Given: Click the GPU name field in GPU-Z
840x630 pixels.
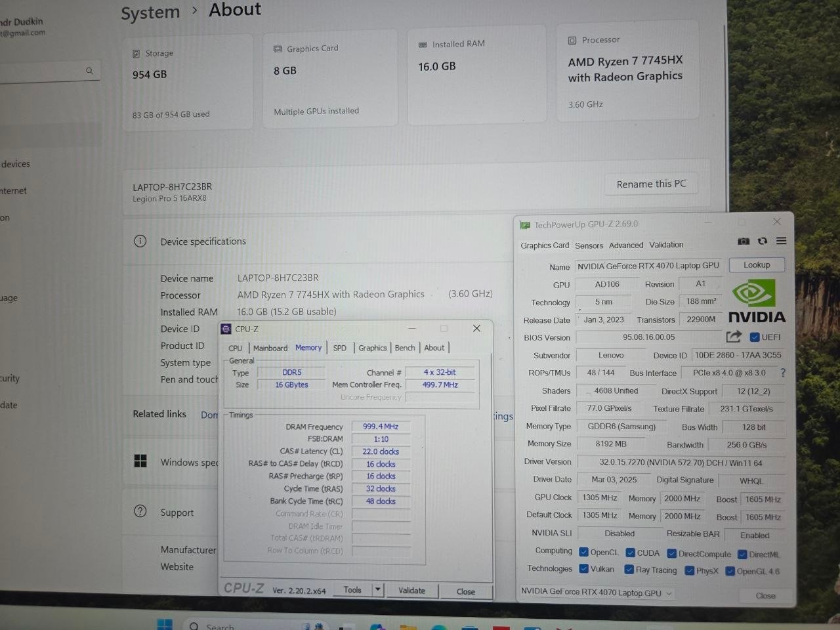Looking at the screenshot, I should [x=648, y=266].
